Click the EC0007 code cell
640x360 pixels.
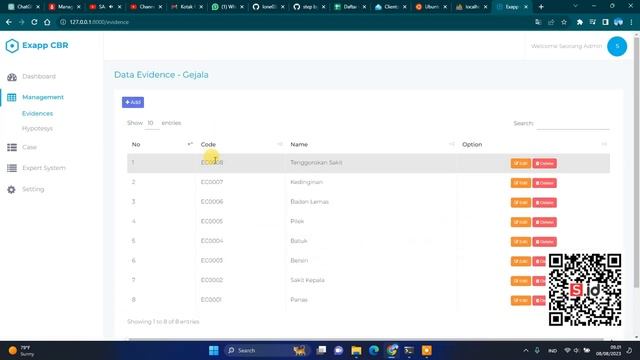click(212, 182)
